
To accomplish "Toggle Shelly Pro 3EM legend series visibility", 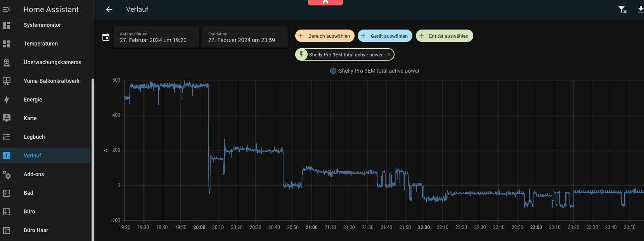I will point(375,71).
